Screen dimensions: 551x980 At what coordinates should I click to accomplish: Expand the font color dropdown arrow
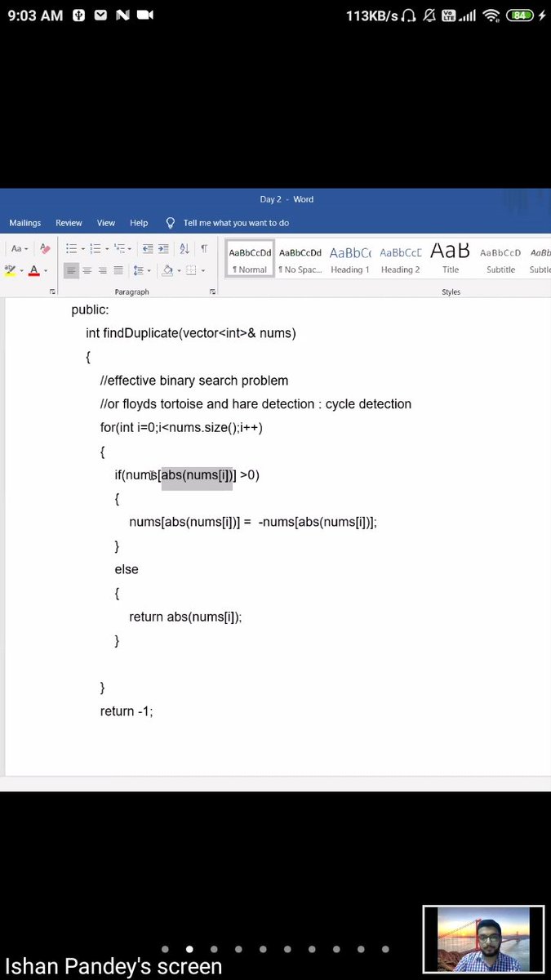45,270
